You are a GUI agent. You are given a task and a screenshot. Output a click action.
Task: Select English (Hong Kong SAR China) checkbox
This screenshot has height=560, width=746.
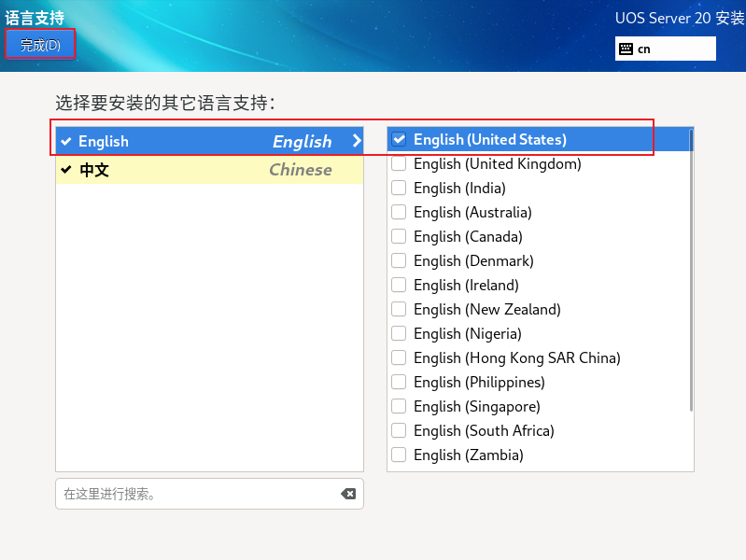click(399, 358)
